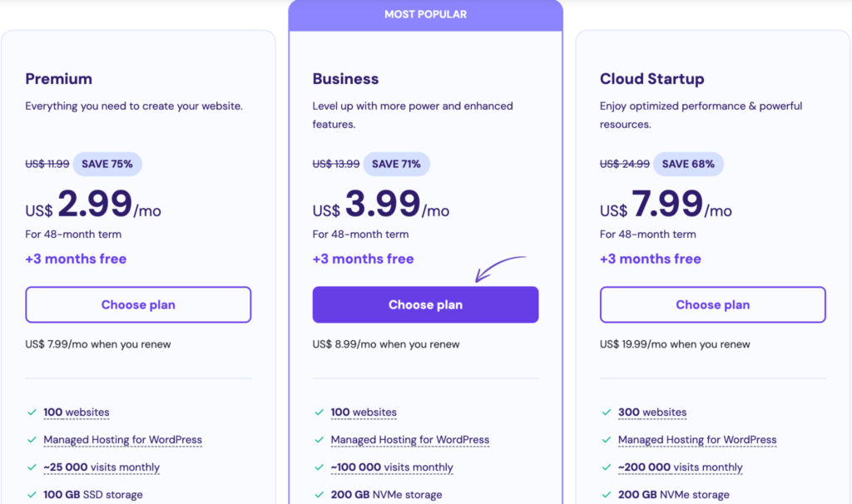This screenshot has width=852, height=504.
Task: Open Managed Hosting for WordPress in Cloud Startup
Action: (x=697, y=440)
